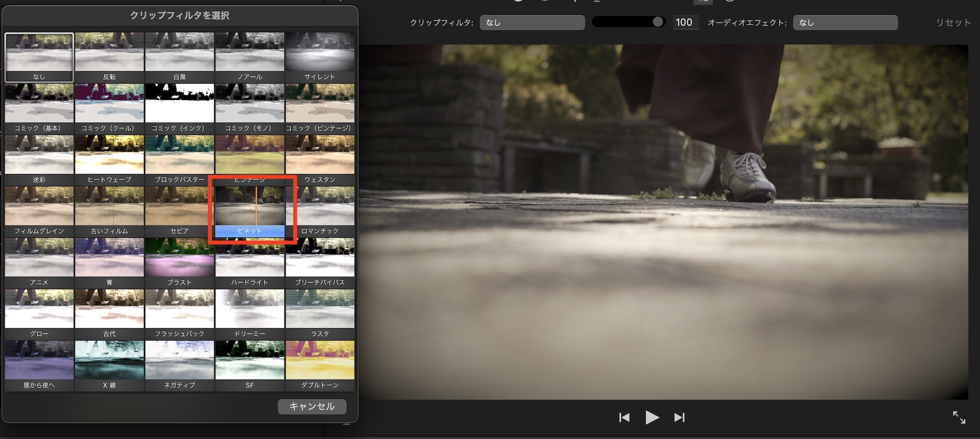Screen dimensions: 980x439
Task: Choose the ロマンチック filter thumbnail
Action: 319,211
